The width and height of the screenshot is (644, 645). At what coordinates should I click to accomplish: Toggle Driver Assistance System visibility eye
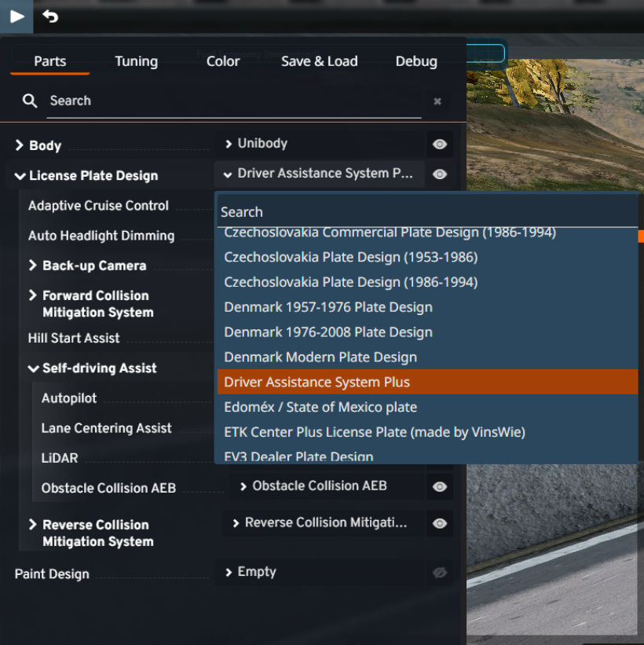pos(440,174)
